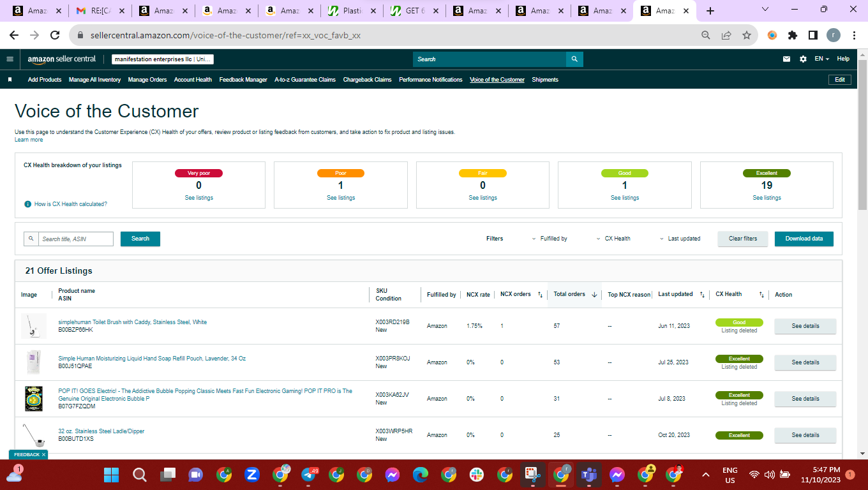Open the settings gear in Seller Central header
This screenshot has width=868, height=490.
click(803, 59)
